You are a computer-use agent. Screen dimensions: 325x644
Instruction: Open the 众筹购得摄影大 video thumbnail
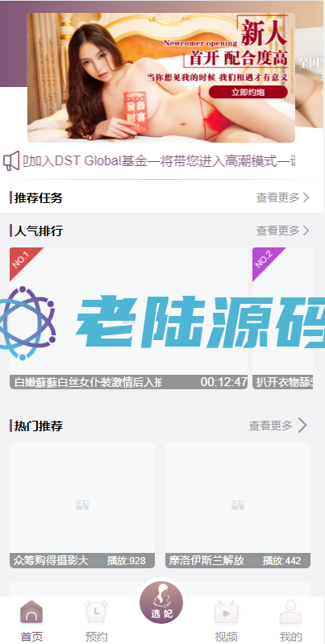pos(82,505)
